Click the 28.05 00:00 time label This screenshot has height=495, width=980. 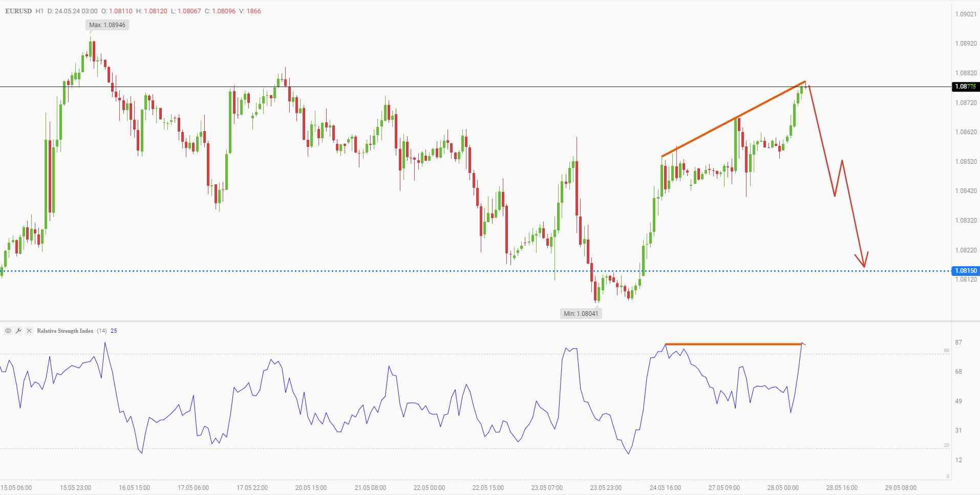783,488
